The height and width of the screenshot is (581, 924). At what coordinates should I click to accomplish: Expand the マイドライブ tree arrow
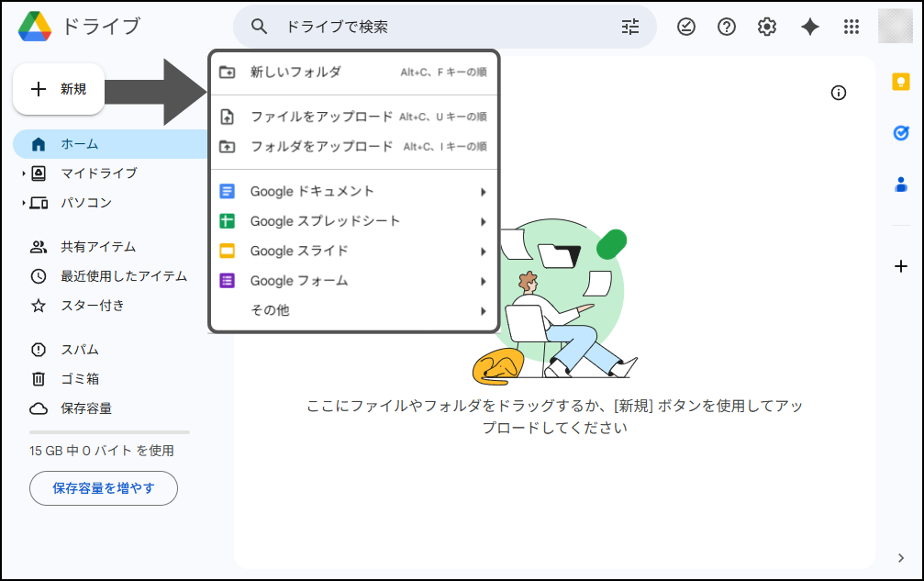click(x=24, y=173)
